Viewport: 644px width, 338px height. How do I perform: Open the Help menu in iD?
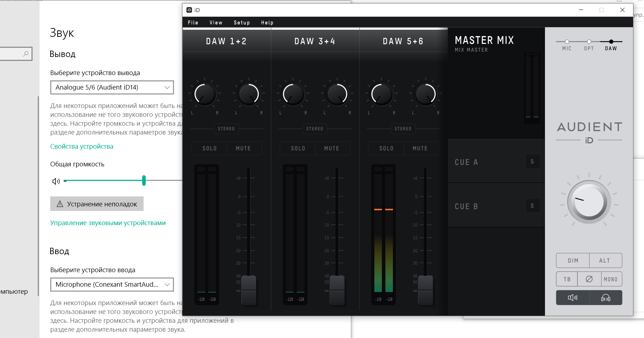pos(267,23)
